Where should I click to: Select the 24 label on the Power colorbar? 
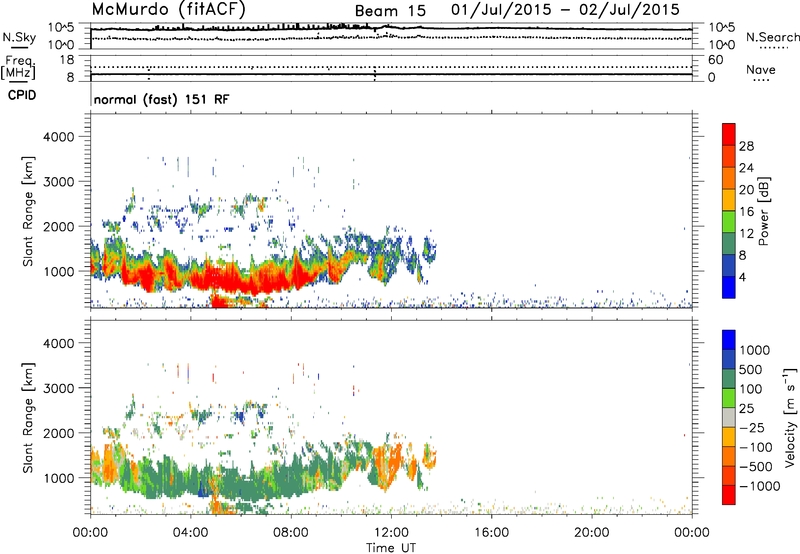tap(746, 168)
